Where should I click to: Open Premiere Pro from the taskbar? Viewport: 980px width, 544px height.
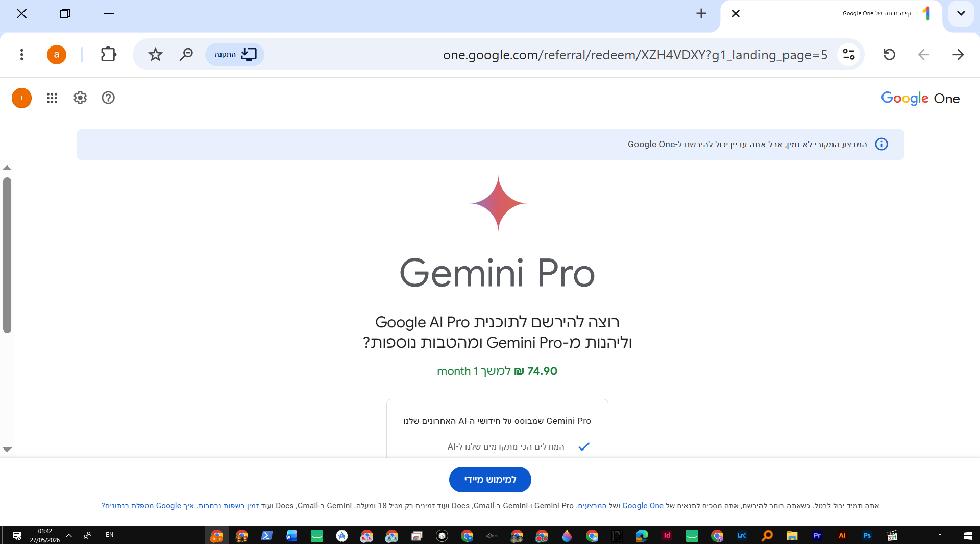pyautogui.click(x=817, y=535)
